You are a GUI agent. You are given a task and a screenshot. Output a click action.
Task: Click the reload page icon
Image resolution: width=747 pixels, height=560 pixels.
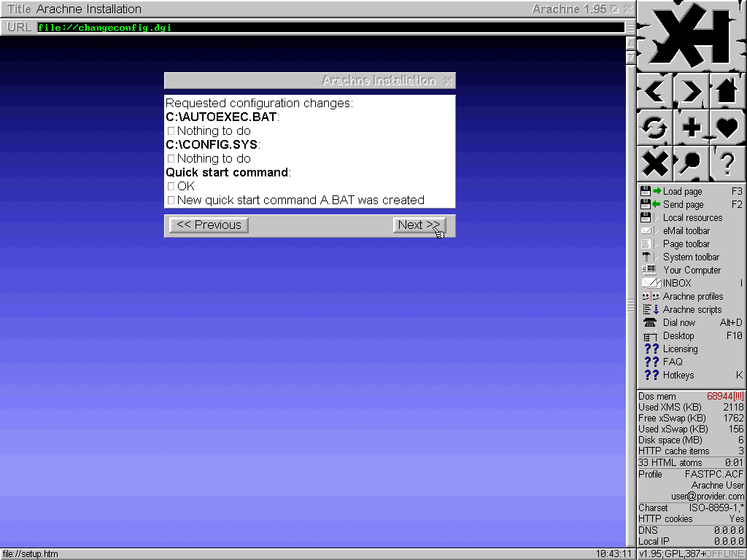(x=654, y=127)
